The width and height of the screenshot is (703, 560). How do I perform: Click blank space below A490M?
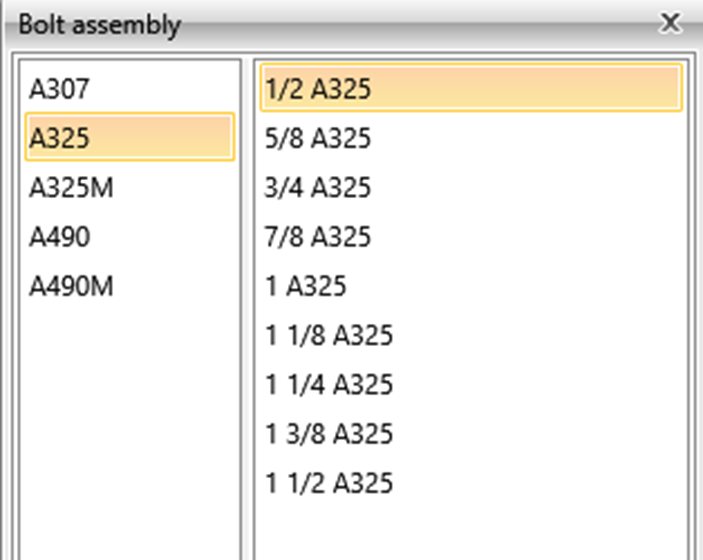[128, 420]
